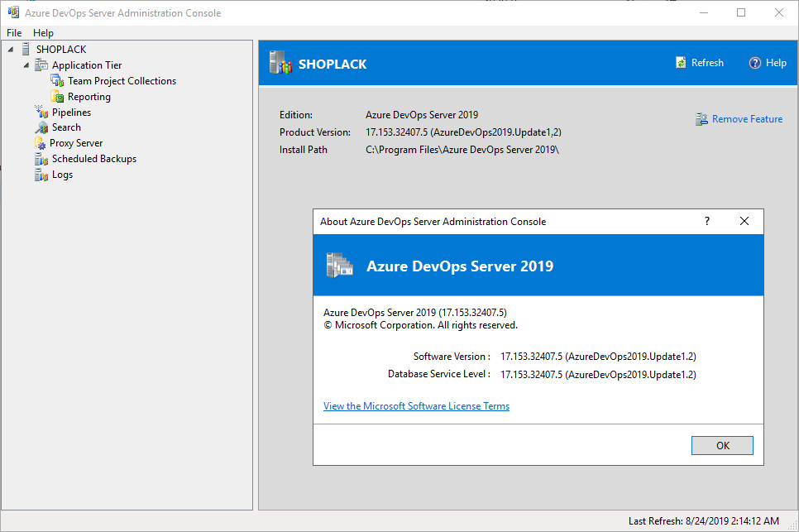Image resolution: width=799 pixels, height=532 pixels.
Task: Click the Team Project Collections icon
Action: [x=57, y=81]
